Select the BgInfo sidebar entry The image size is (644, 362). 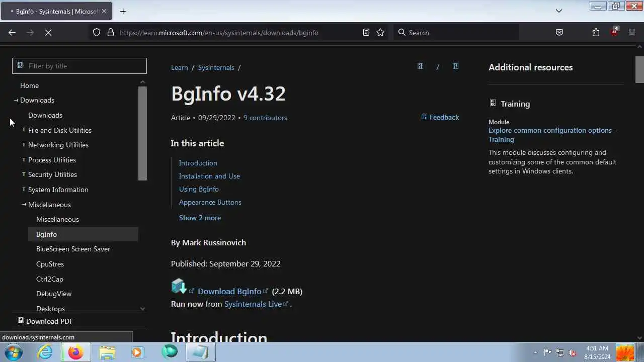(x=83, y=234)
